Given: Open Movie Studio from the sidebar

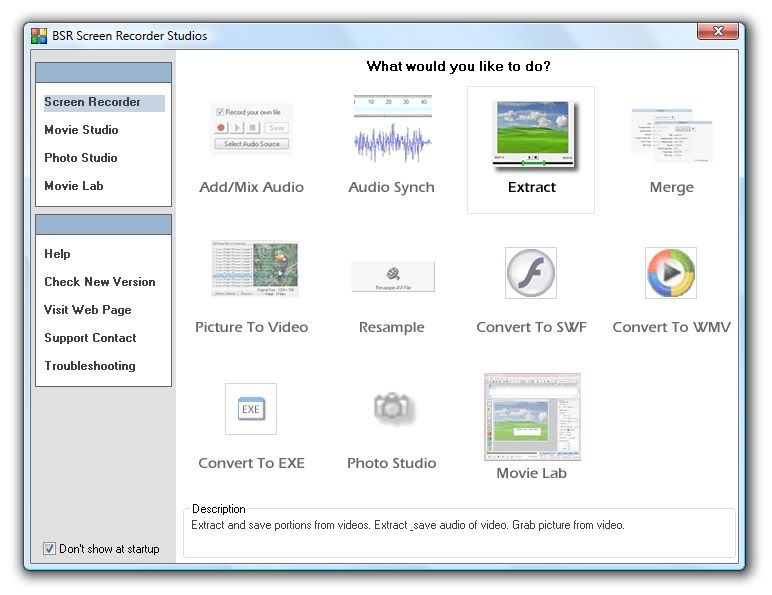Looking at the screenshot, I should [81, 130].
